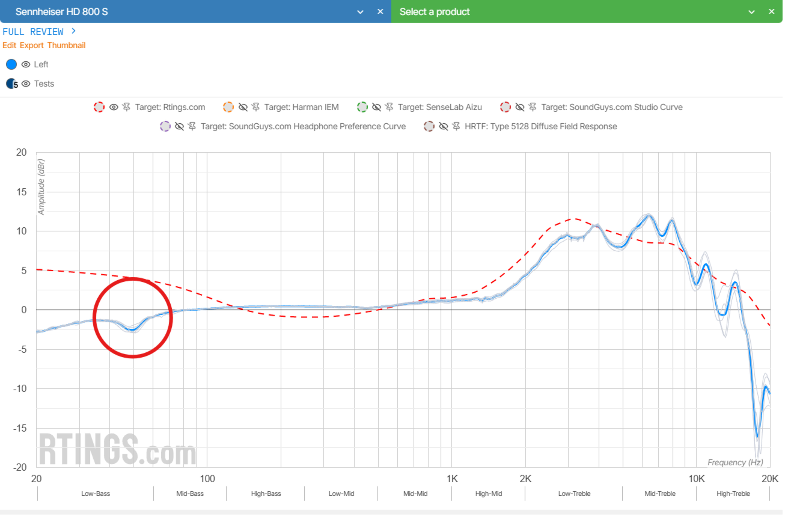Click the Tests badge icon showing 5
This screenshot has width=794, height=532.
click(x=12, y=84)
